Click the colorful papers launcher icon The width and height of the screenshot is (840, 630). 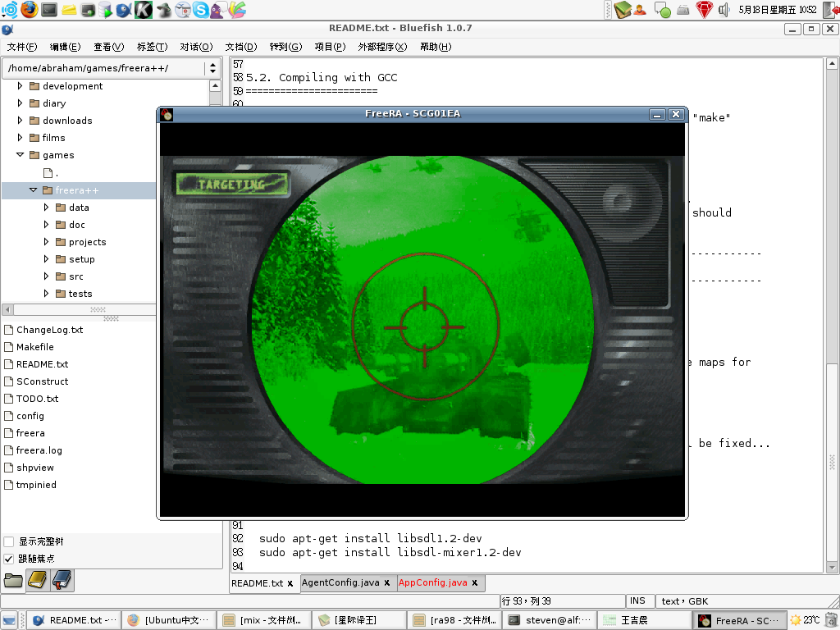tap(237, 9)
